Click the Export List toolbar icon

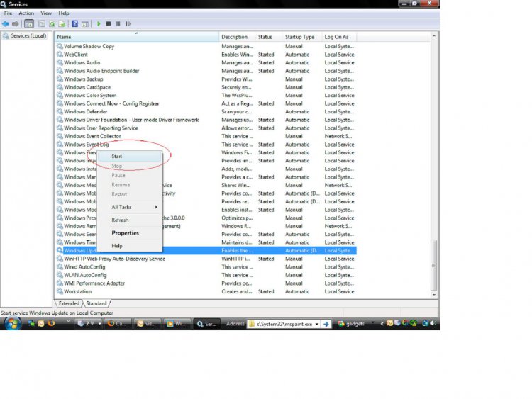[x=62, y=23]
